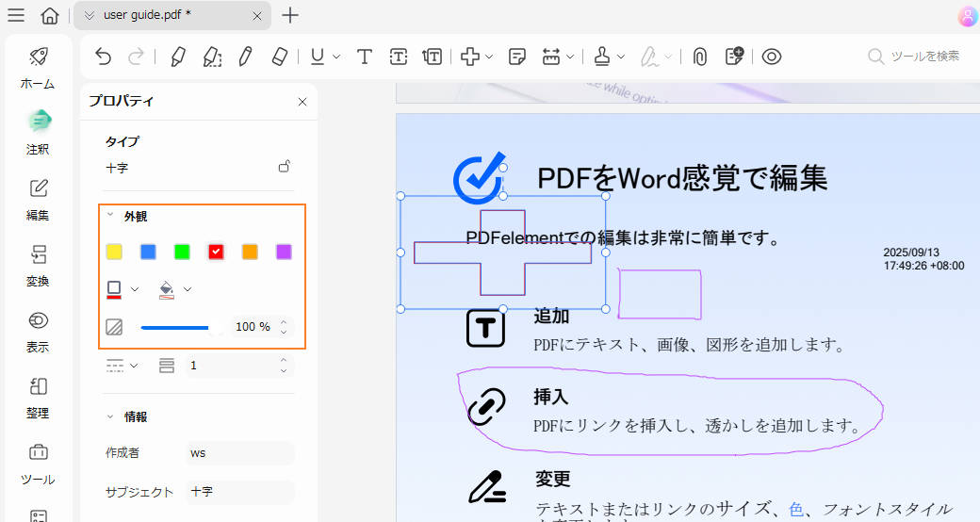980x522 pixels.
Task: Select the pencil drawing tool
Action: (x=245, y=57)
